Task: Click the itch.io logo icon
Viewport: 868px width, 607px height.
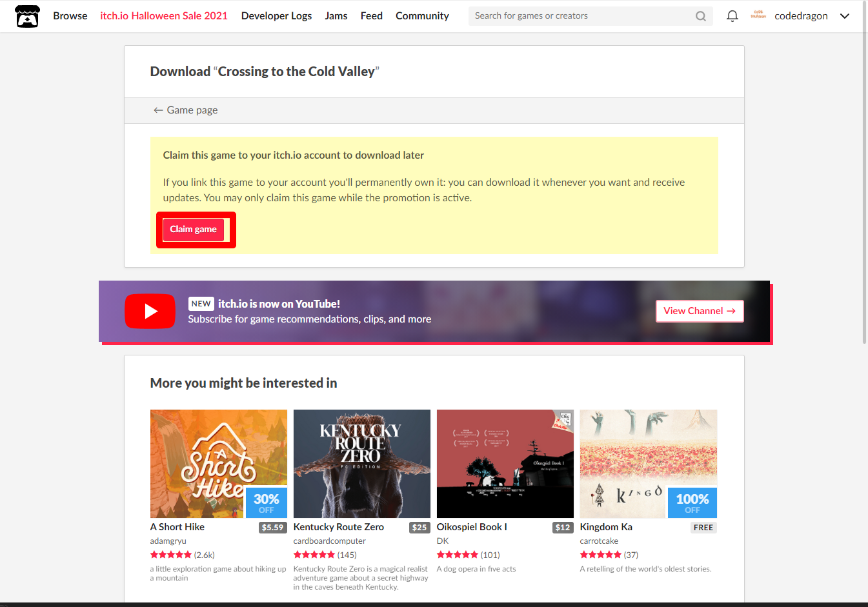Action: 27,16
